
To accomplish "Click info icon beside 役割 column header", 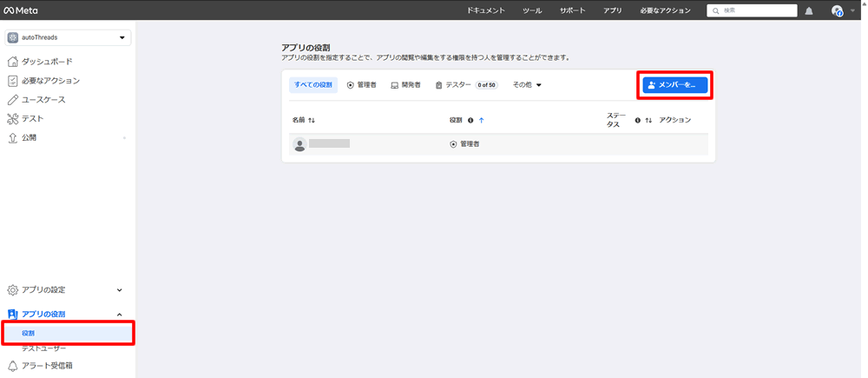I will pyautogui.click(x=470, y=121).
